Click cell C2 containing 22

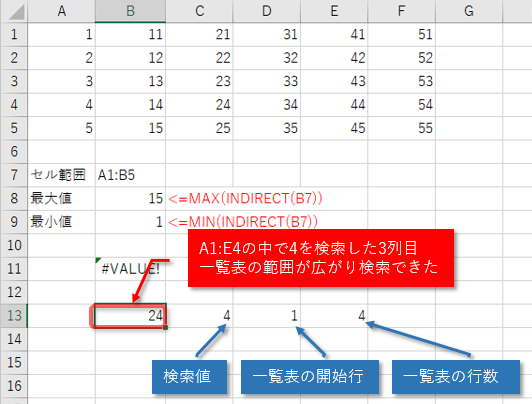199,58
